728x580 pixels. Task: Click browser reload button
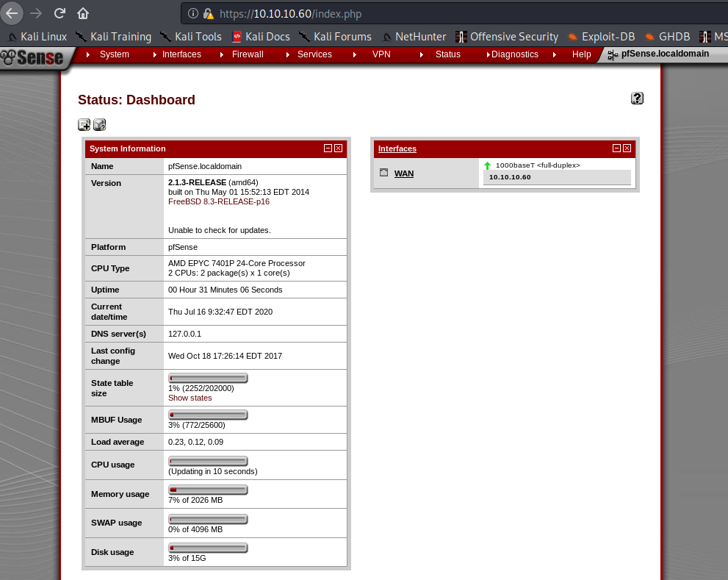(x=60, y=13)
